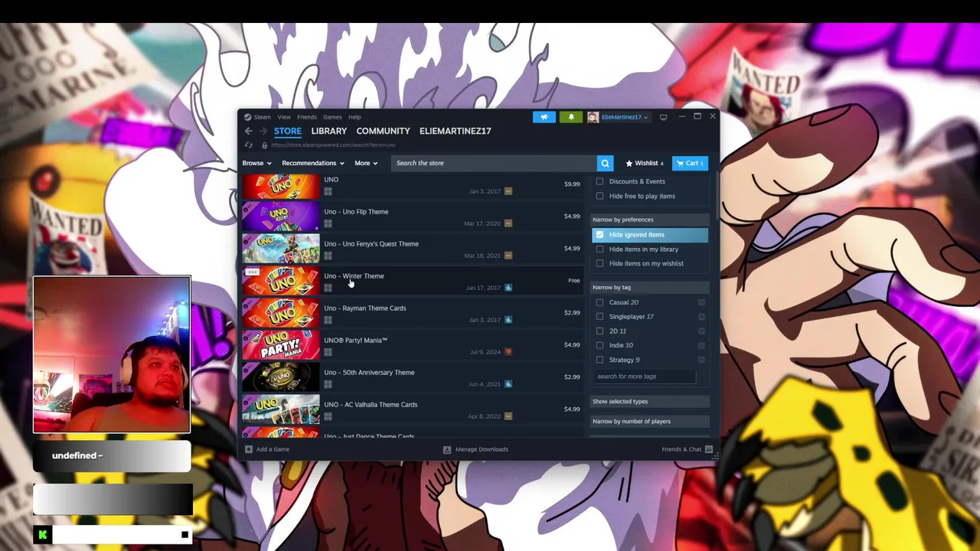Click the Uno Flip Theme thumbnail image
Viewport: 980px width, 551px height.
[x=281, y=217]
